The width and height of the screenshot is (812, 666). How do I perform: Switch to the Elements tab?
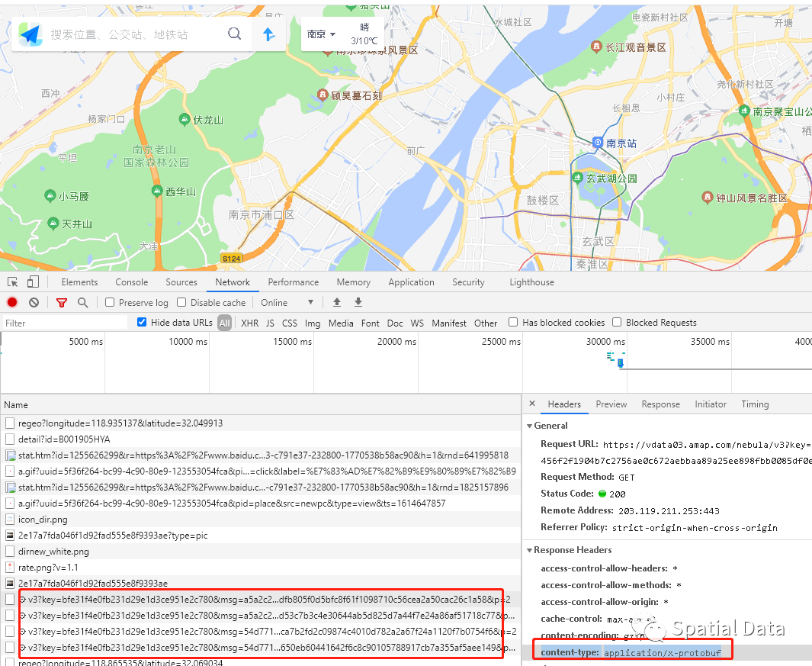pyautogui.click(x=79, y=282)
